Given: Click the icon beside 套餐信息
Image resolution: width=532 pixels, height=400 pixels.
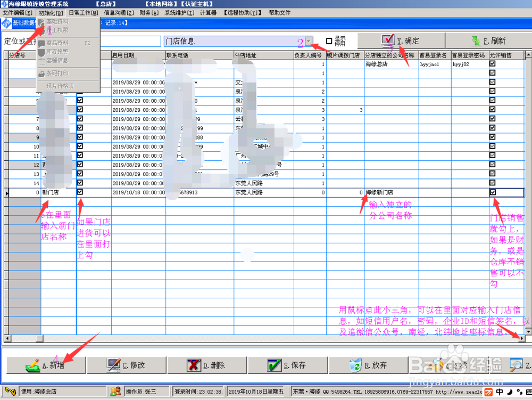Looking at the screenshot, I should pos(41,61).
